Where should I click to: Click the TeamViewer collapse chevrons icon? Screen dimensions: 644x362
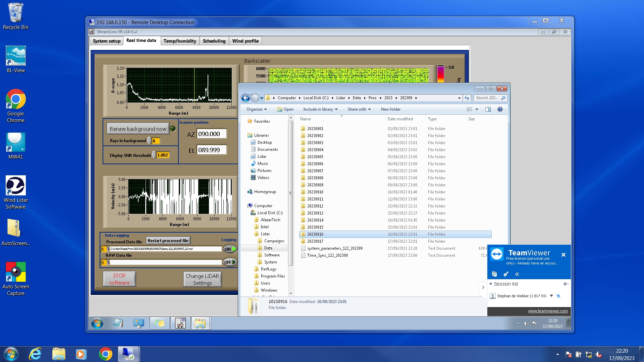point(517,274)
